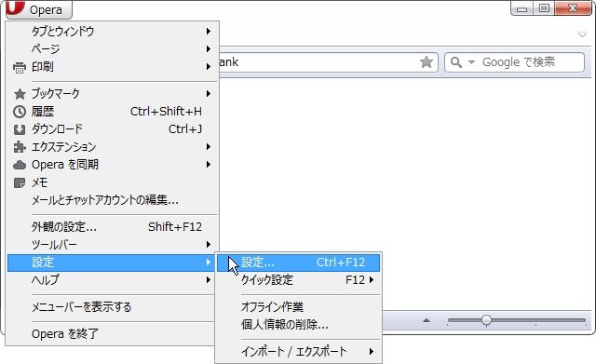The height and width of the screenshot is (364, 596).
Task: Expand the ヘルプ submenu arrow
Action: pos(209,280)
